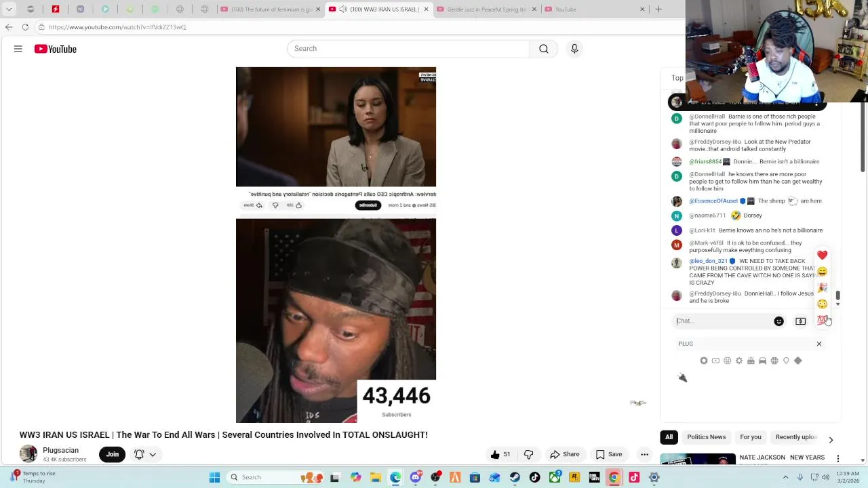The height and width of the screenshot is (488, 868).
Task: Select the car travel emoji category
Action: [x=762, y=361]
